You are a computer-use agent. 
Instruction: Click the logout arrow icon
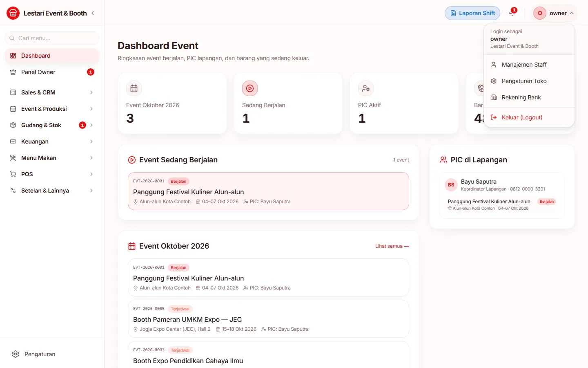pos(494,117)
